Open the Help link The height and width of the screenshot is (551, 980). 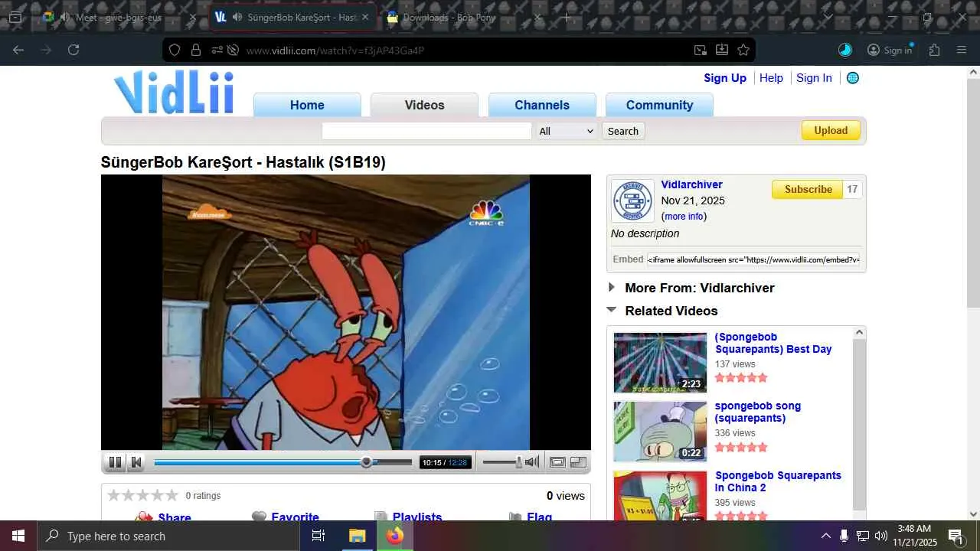[x=771, y=78]
